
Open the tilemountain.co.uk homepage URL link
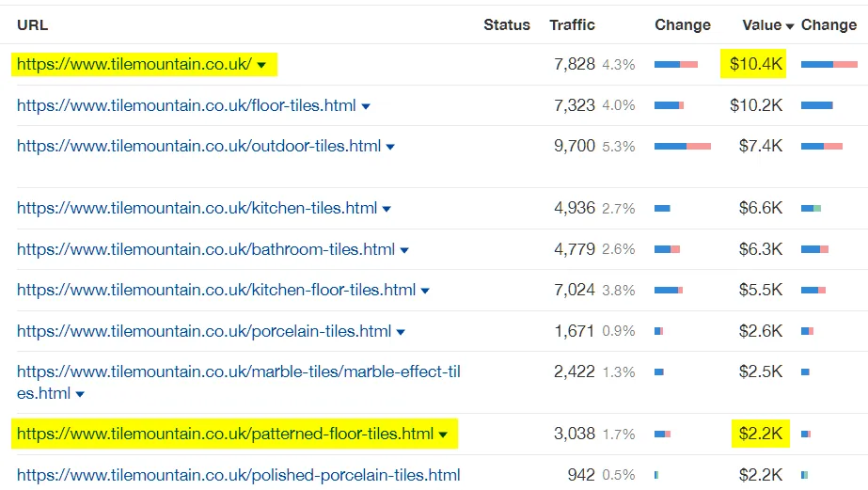pyautogui.click(x=134, y=64)
